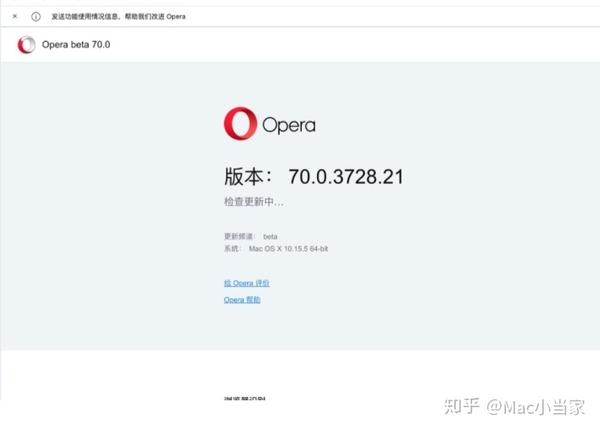Image resolution: width=600 pixels, height=431 pixels.
Task: Click the Mac OS X 10.15.5 64-bit text
Action: tap(288, 249)
